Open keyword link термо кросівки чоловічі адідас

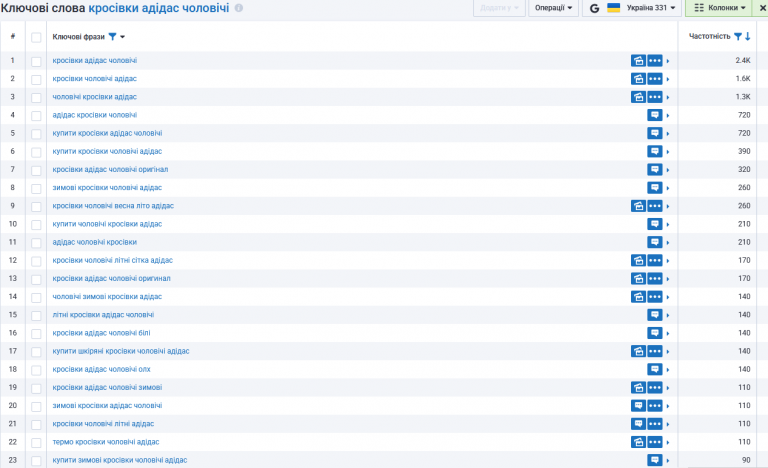pos(106,442)
